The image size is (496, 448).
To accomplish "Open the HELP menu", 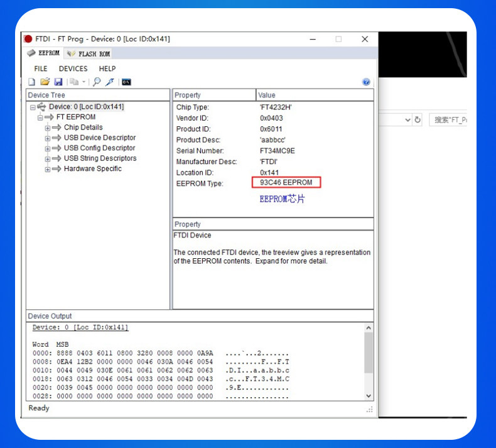I will coord(107,68).
